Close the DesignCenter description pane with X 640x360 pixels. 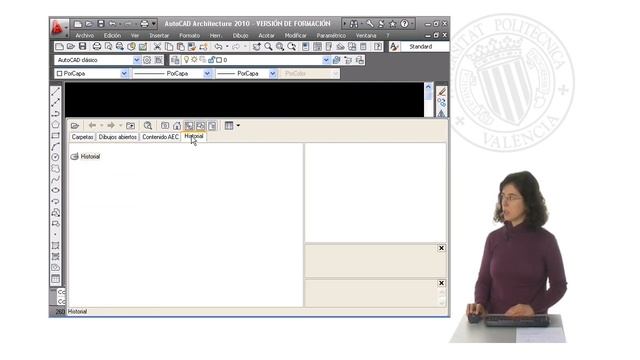[x=441, y=283]
